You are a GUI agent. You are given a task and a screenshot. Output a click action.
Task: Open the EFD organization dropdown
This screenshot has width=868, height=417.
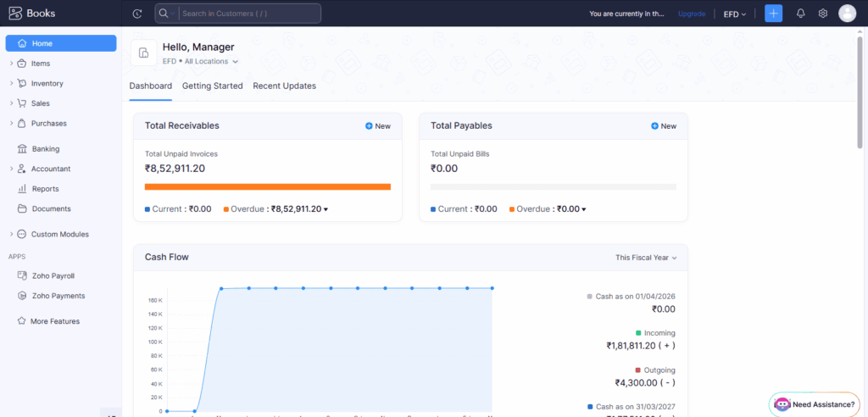tap(735, 14)
